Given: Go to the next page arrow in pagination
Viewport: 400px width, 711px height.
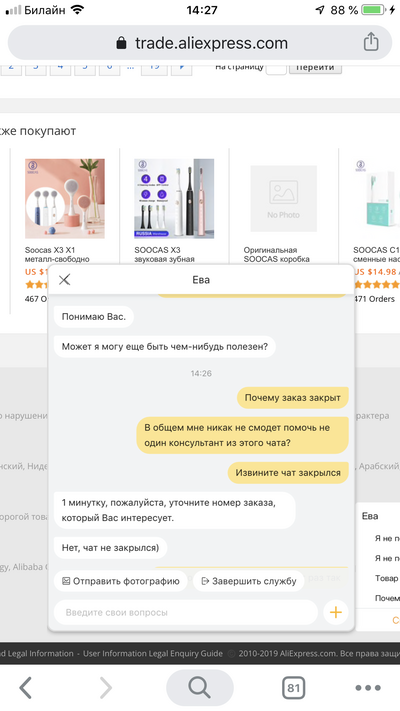Looking at the screenshot, I should 181,67.
